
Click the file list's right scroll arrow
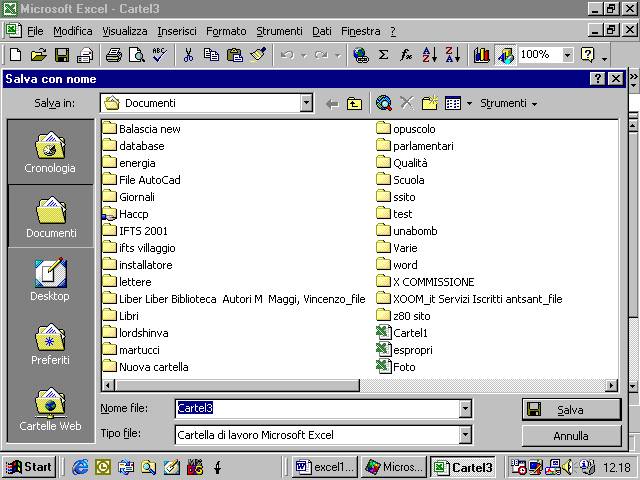[611, 385]
